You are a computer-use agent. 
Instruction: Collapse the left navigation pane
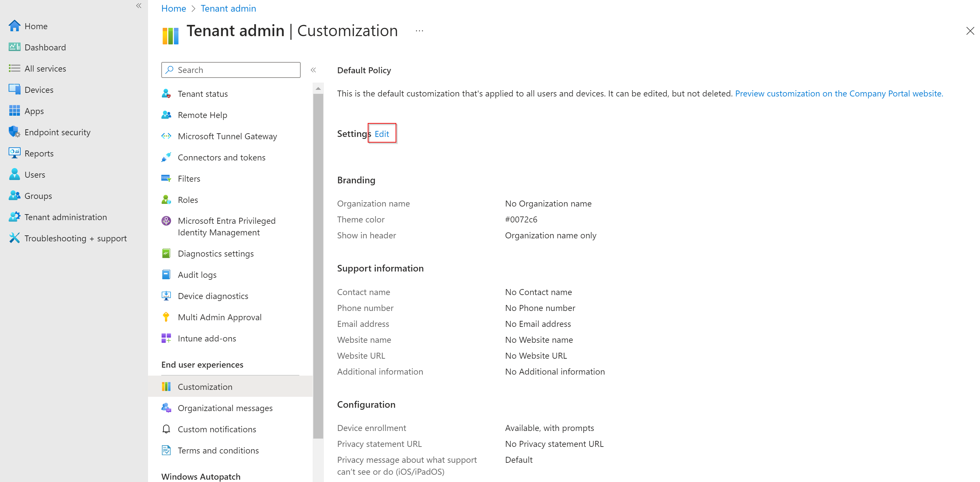(138, 6)
